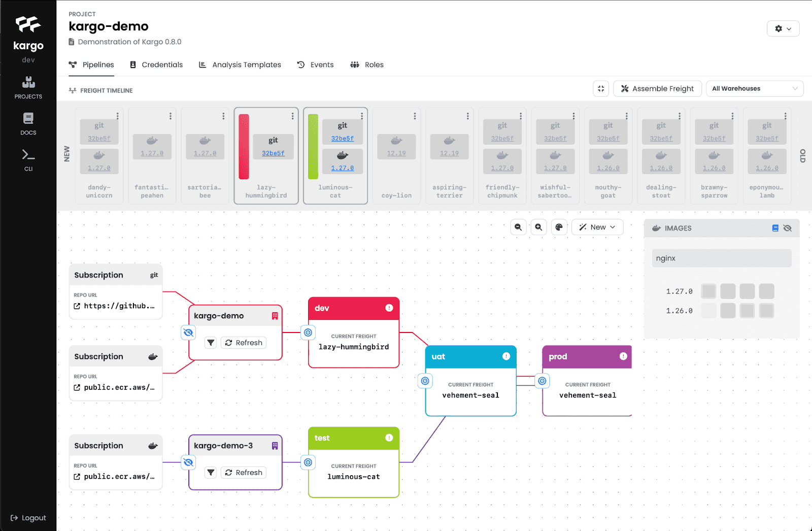Switch to the Events tab
This screenshot has width=812, height=531.
point(315,64)
